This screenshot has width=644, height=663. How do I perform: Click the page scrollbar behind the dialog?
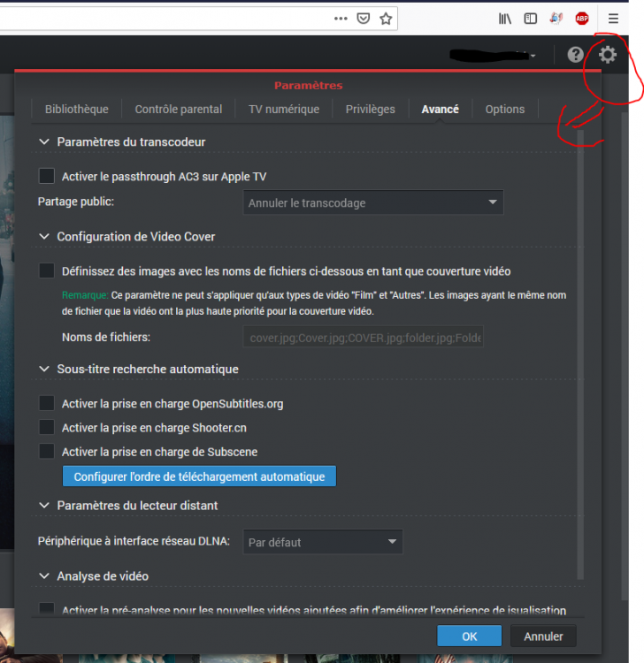click(625, 355)
